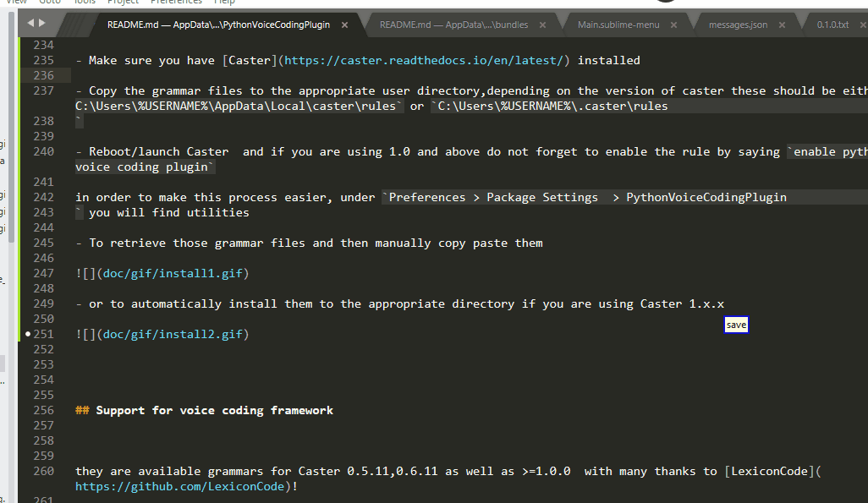Click line number 256 in gutter
Screen dimensions: 868x503
click(44, 410)
